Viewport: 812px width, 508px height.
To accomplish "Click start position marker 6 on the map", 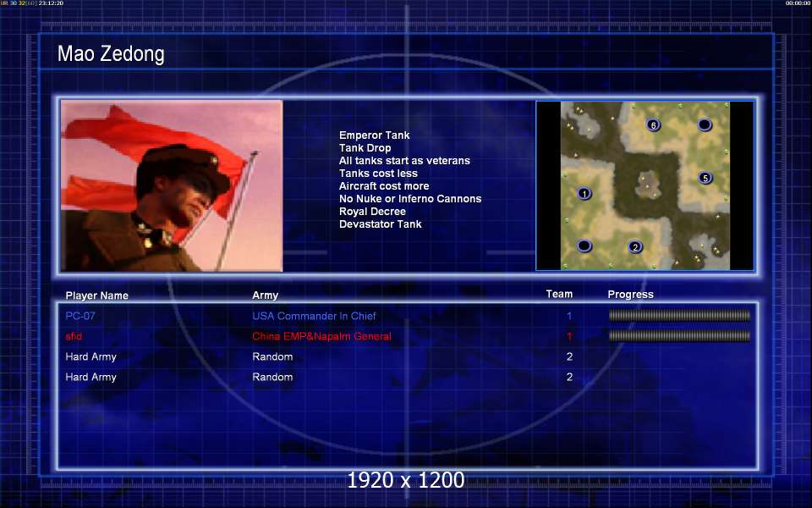I will [x=653, y=125].
